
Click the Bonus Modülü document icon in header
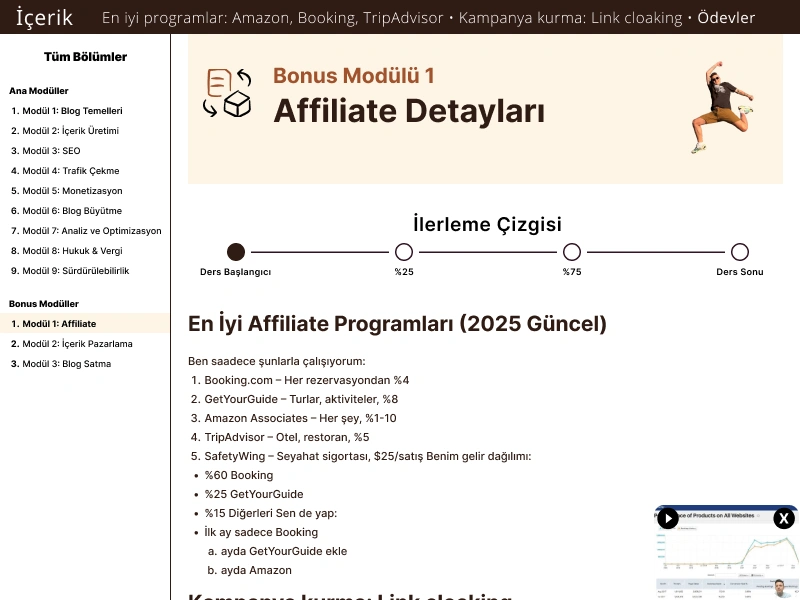[227, 95]
